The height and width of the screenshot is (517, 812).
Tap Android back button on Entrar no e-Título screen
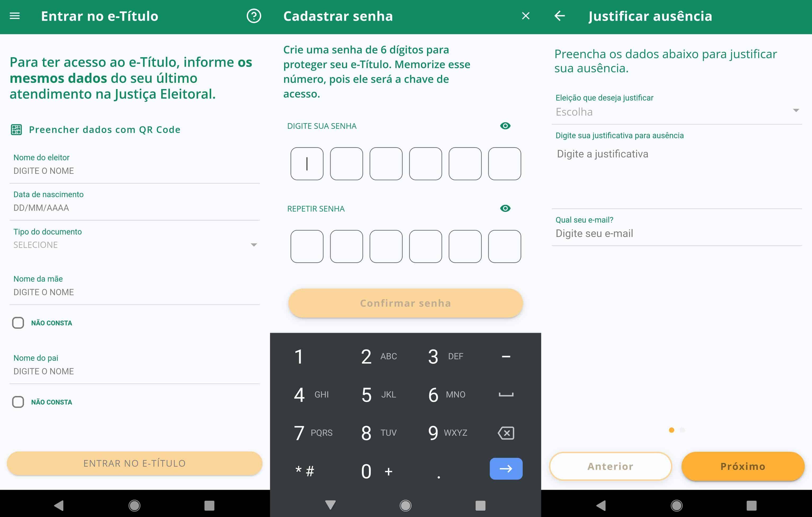point(59,505)
